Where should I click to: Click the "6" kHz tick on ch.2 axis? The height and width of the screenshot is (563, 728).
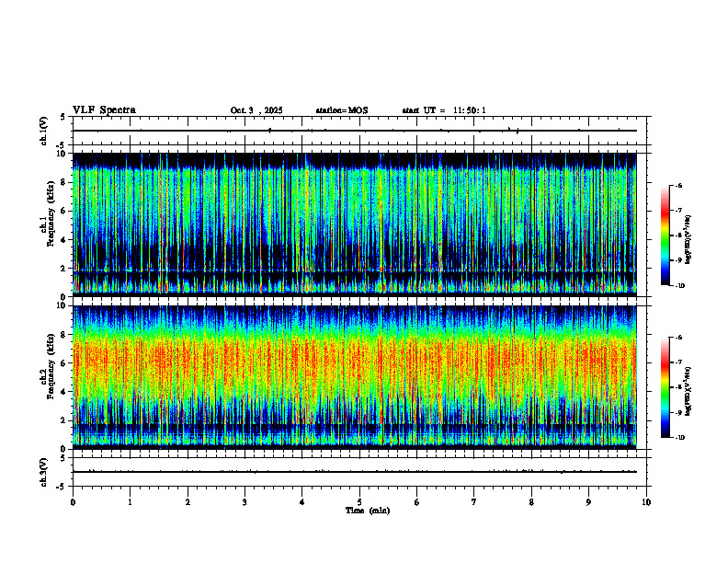click(x=63, y=363)
